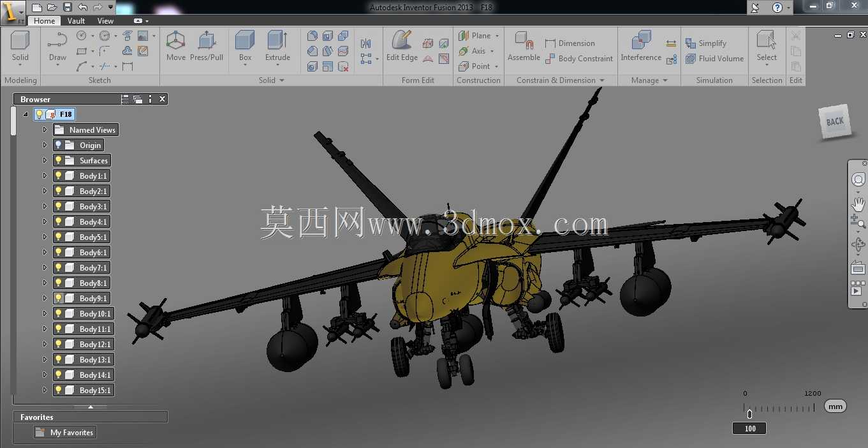Collapse the F18 root node
Screen dimensions: 868x448
(26, 114)
